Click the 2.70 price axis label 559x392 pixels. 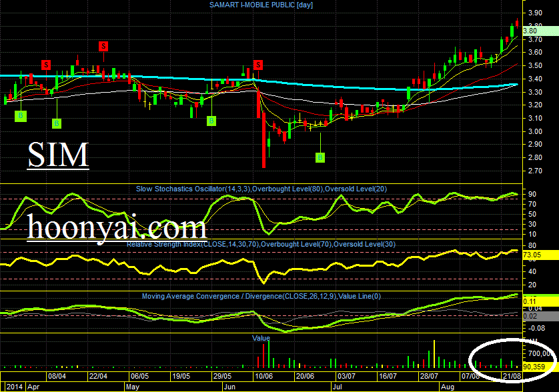pos(535,171)
